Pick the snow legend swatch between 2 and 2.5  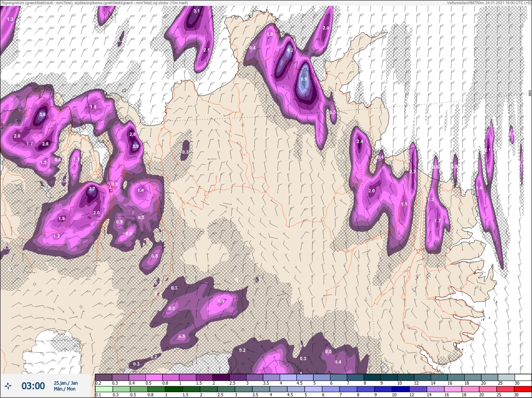pyautogui.click(x=222, y=377)
